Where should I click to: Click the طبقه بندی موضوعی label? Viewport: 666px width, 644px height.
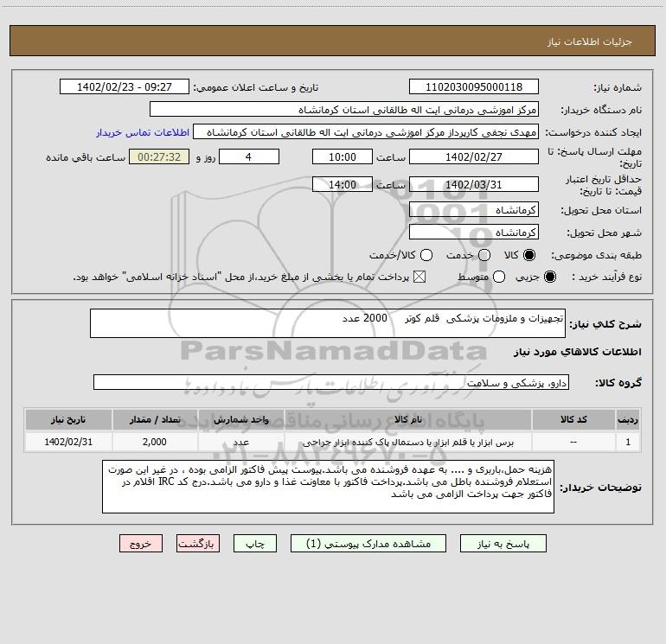[596, 256]
